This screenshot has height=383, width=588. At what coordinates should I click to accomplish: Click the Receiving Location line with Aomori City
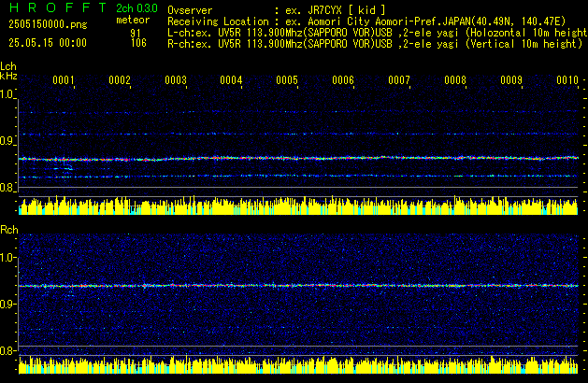click(366, 21)
